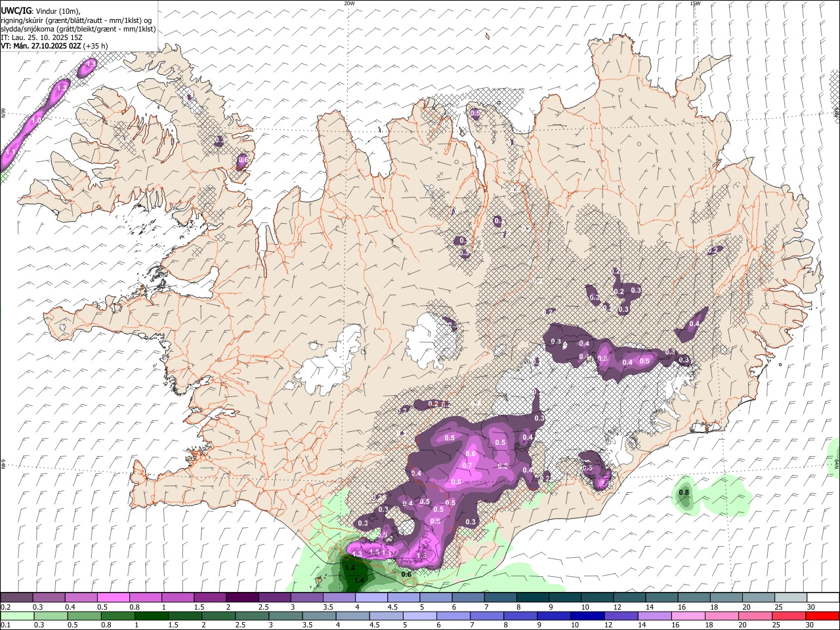This screenshot has width=840, height=630.
Task: Click the 1.0 value on the purple streak
Action: (x=35, y=120)
